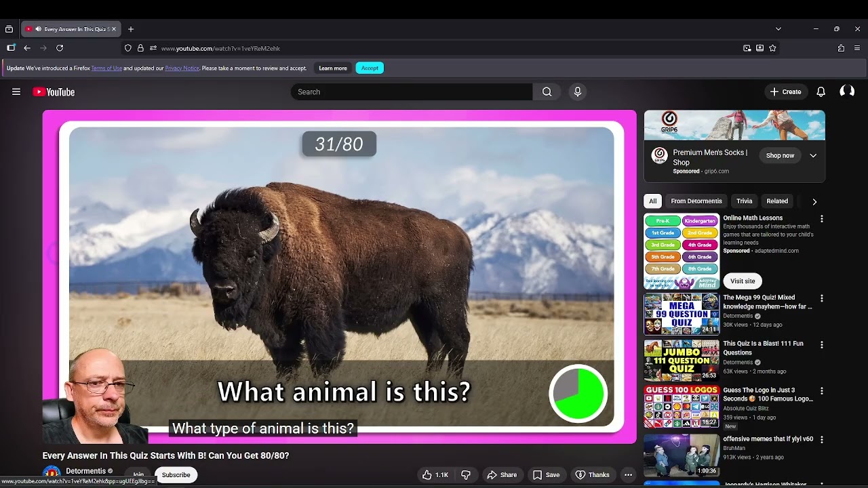Screen dimensions: 868x488
Task: Open YouTube notifications bell
Action: [821, 91]
